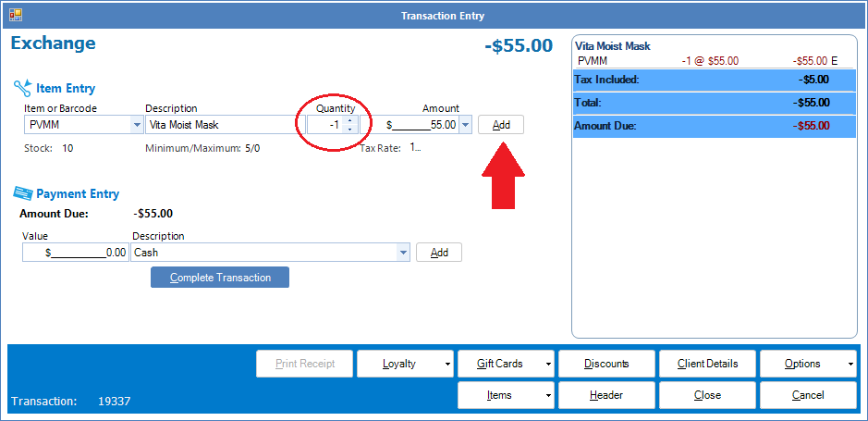The height and width of the screenshot is (421, 868).
Task: Decrease quantity with the down spinner arrow
Action: pos(349,129)
